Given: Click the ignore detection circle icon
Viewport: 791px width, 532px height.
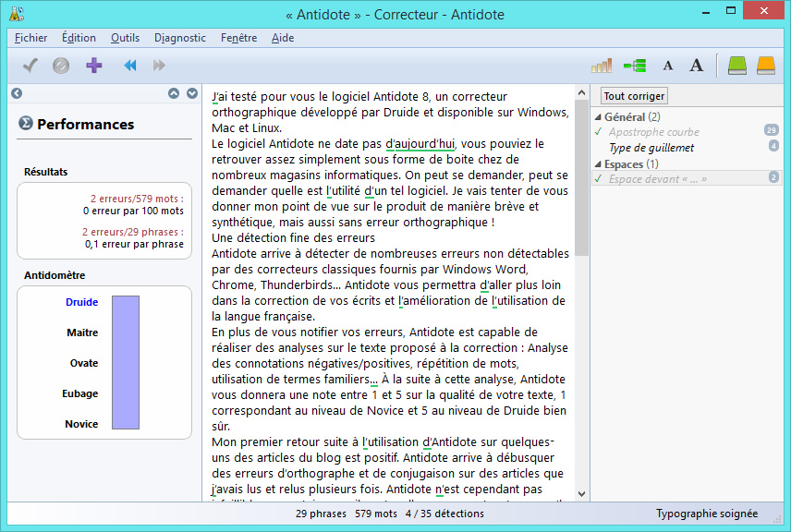Looking at the screenshot, I should 61,66.
